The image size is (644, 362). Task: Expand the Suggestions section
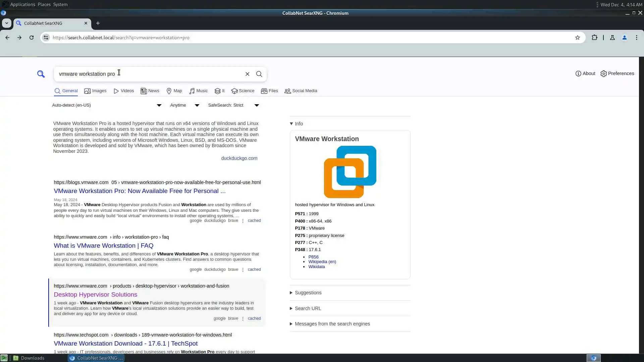click(308, 293)
